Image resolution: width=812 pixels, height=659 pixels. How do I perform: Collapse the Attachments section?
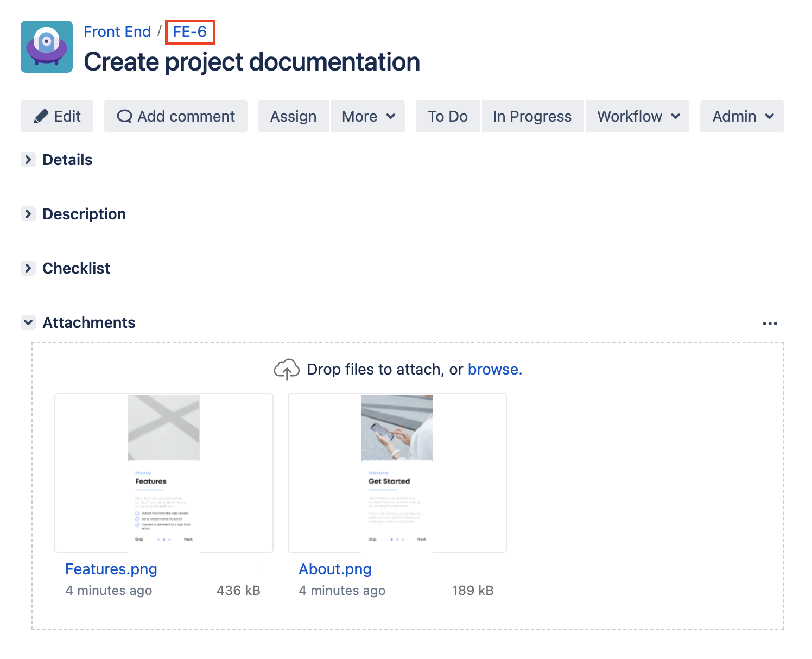point(28,322)
